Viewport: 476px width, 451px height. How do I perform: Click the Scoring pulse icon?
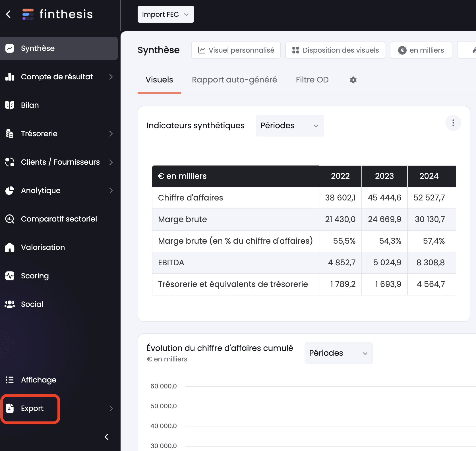10,276
